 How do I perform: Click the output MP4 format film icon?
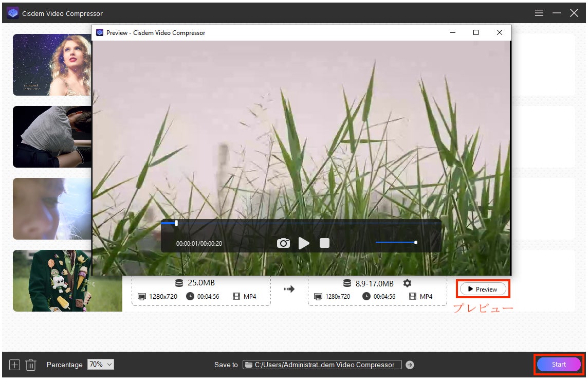[413, 296]
